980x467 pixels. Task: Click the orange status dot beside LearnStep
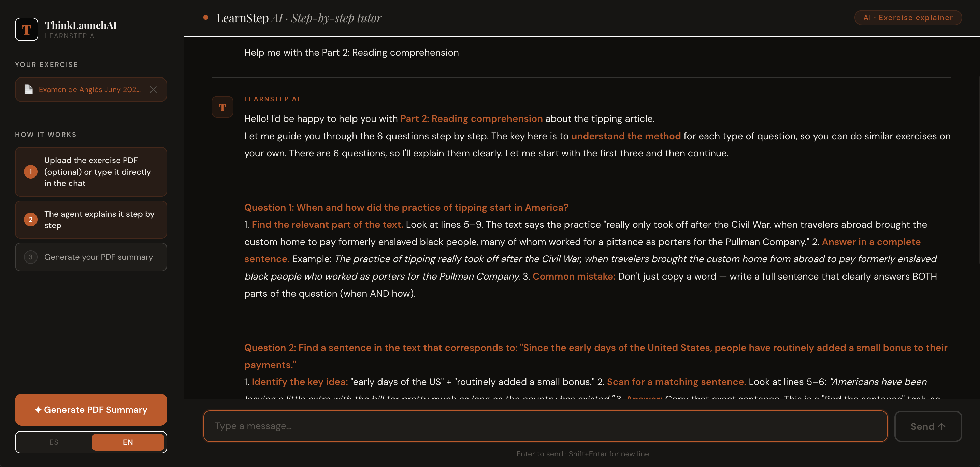point(206,17)
